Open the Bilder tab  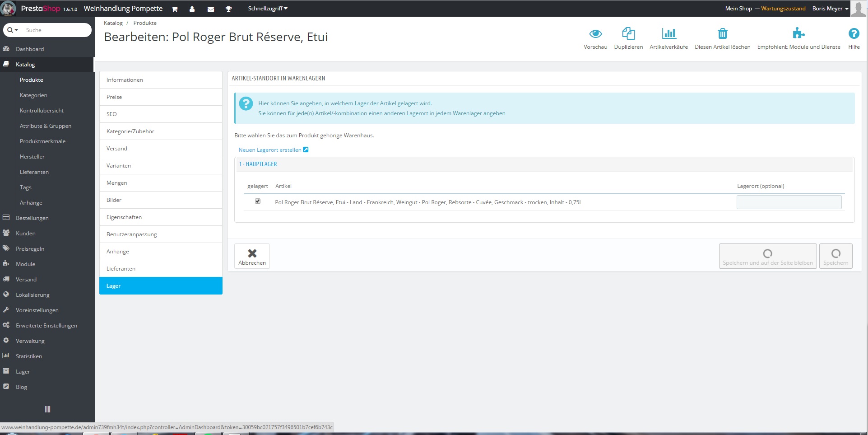161,200
